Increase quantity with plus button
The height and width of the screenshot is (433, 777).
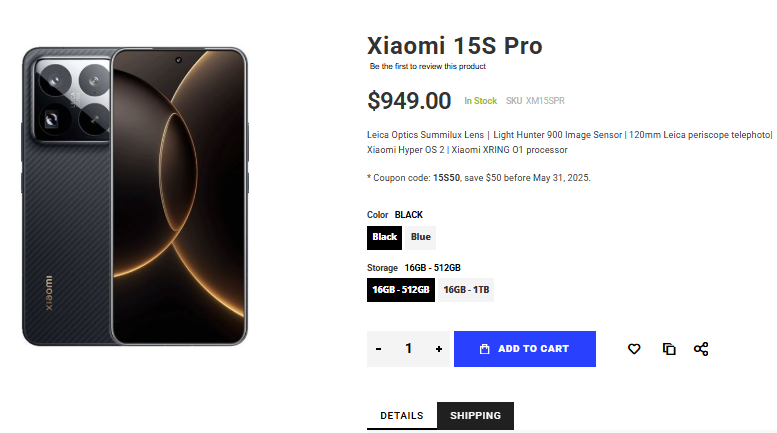[x=439, y=349]
